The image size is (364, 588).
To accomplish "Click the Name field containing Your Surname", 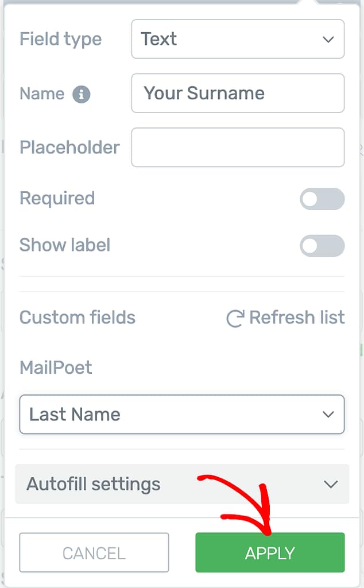I will coord(238,93).
